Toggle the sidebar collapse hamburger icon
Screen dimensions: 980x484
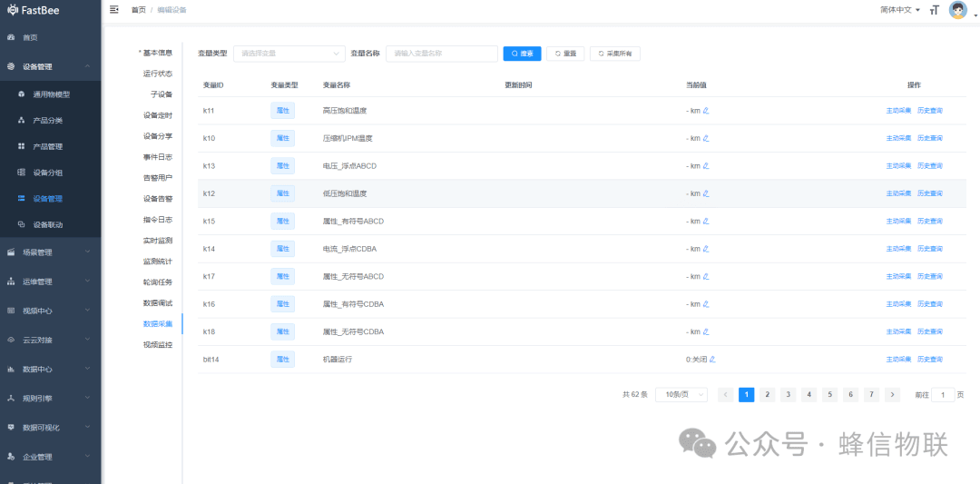tap(113, 9)
